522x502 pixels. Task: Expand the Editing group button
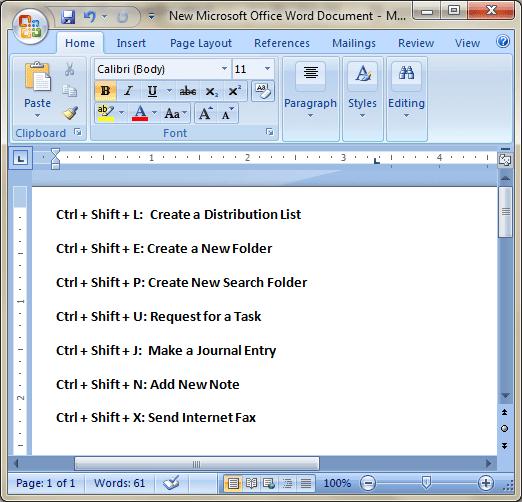[407, 99]
